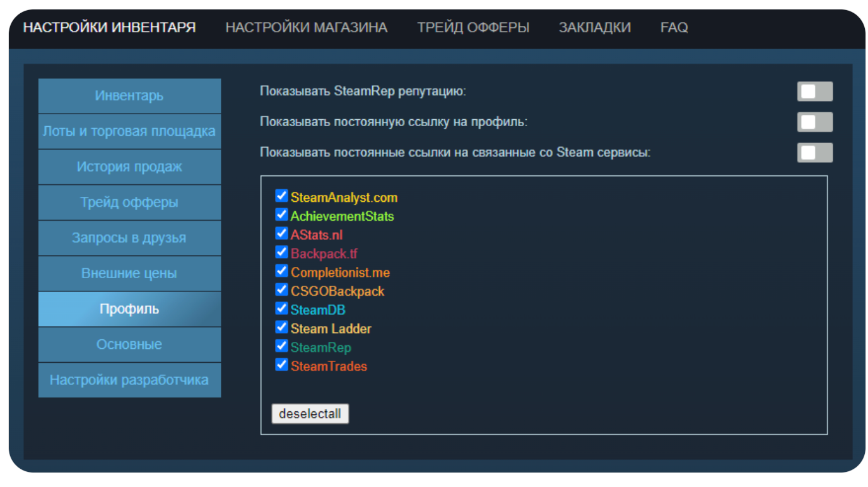Select the Профиль sidebar item
This screenshot has height=487, width=868.
[129, 309]
